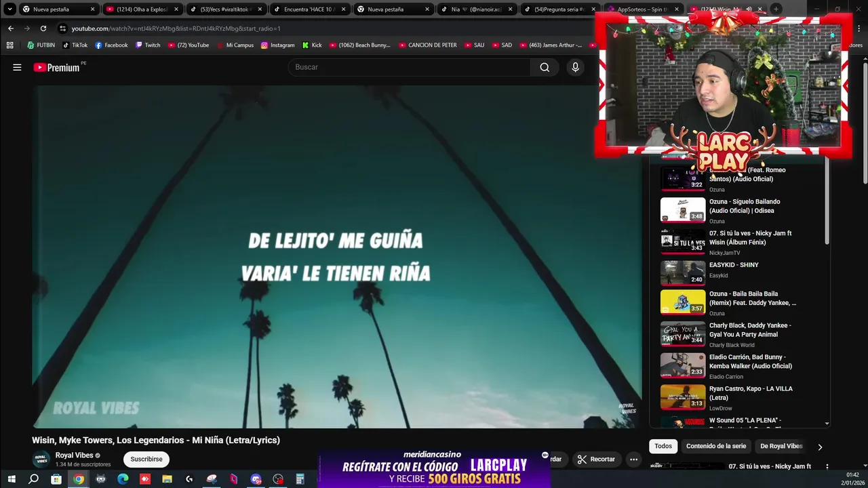Open the (463) James Arthur bookmark
This screenshot has height=488, width=868.
click(551, 45)
